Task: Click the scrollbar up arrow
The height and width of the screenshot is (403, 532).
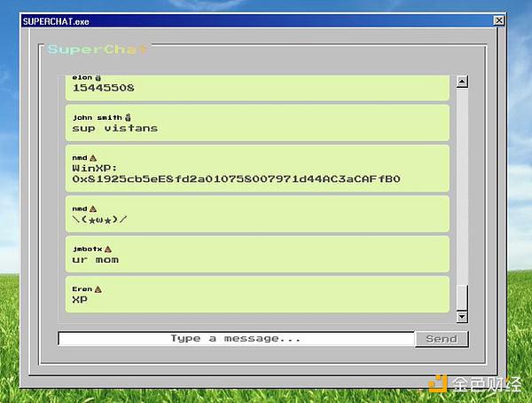Action: click(x=461, y=83)
